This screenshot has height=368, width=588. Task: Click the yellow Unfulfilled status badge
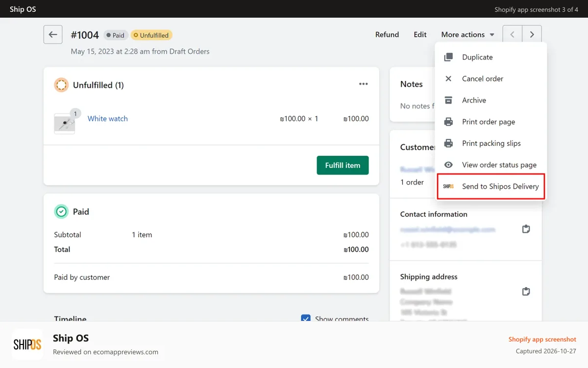tap(151, 35)
